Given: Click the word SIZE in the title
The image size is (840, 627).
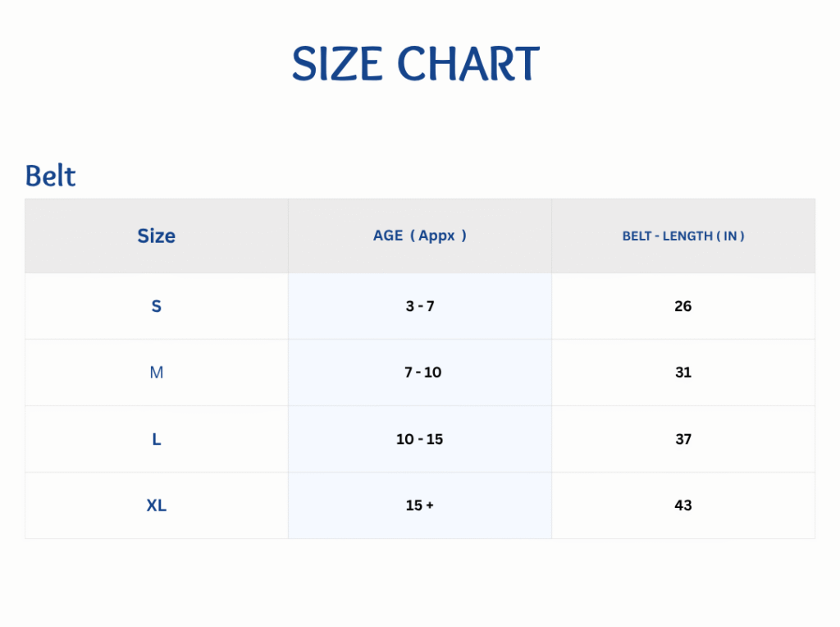Looking at the screenshot, I should (x=338, y=64).
